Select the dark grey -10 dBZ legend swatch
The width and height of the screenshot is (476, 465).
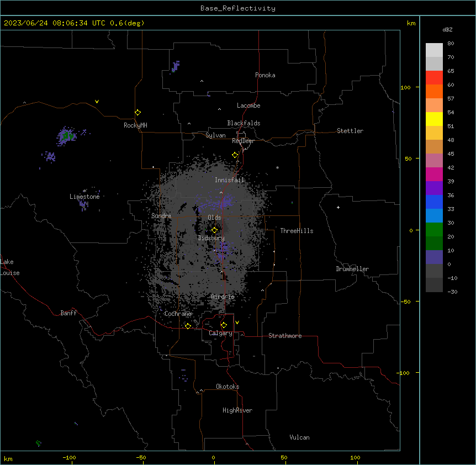point(434,285)
